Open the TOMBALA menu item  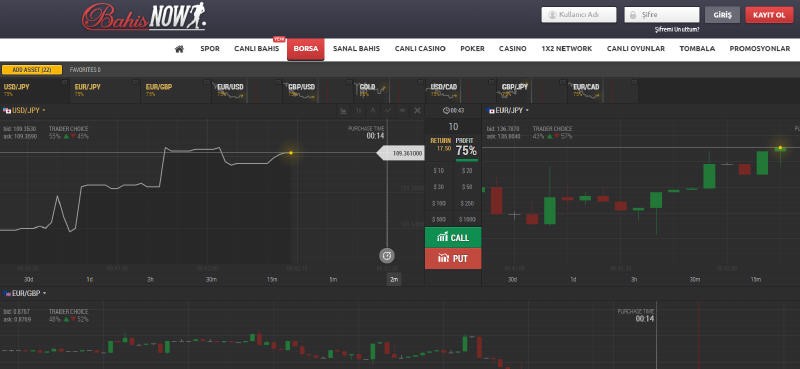(697, 49)
